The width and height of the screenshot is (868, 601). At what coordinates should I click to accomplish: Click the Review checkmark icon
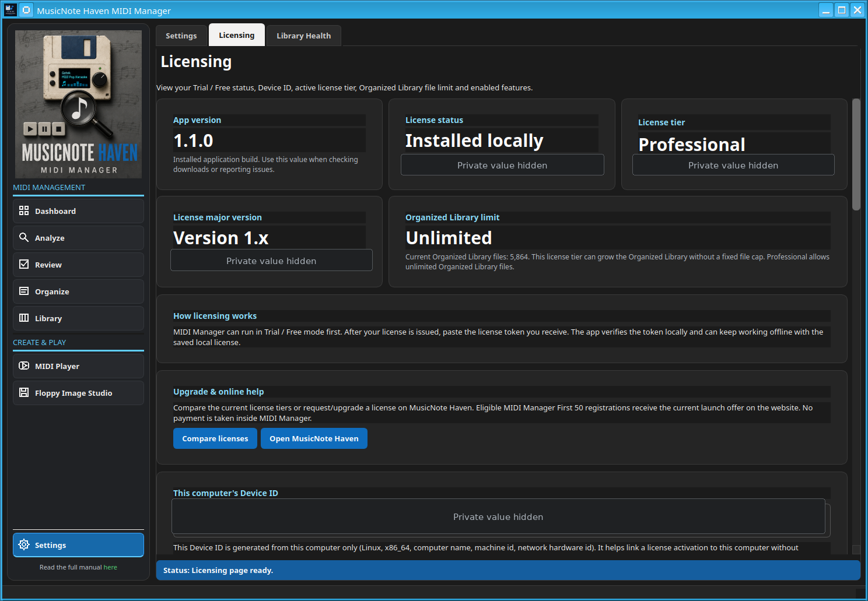24,264
